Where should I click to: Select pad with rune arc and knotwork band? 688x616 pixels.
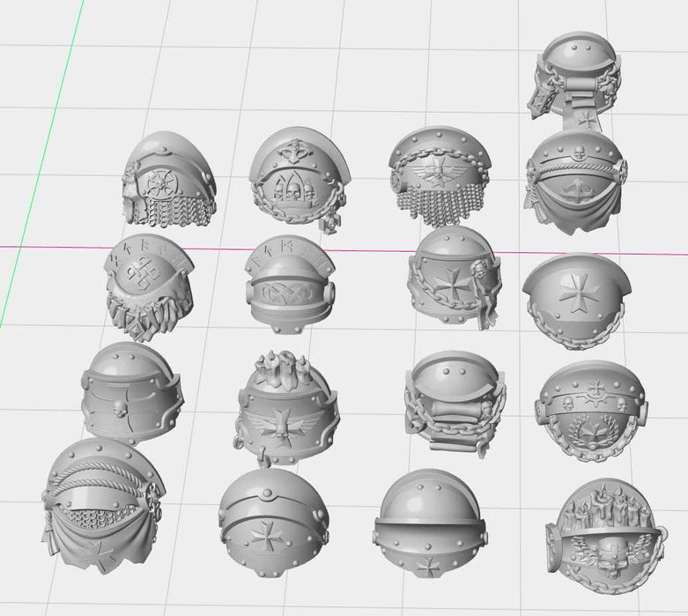click(290, 285)
